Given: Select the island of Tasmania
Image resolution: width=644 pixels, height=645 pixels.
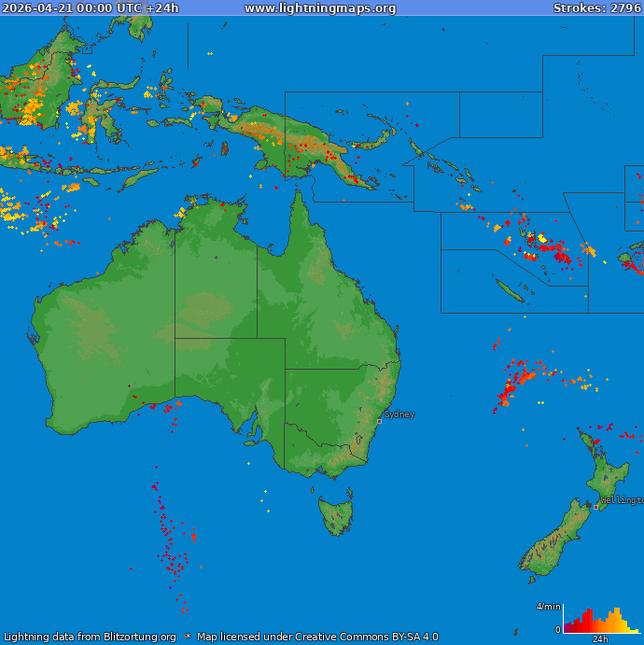Looking at the screenshot, I should click(336, 515).
